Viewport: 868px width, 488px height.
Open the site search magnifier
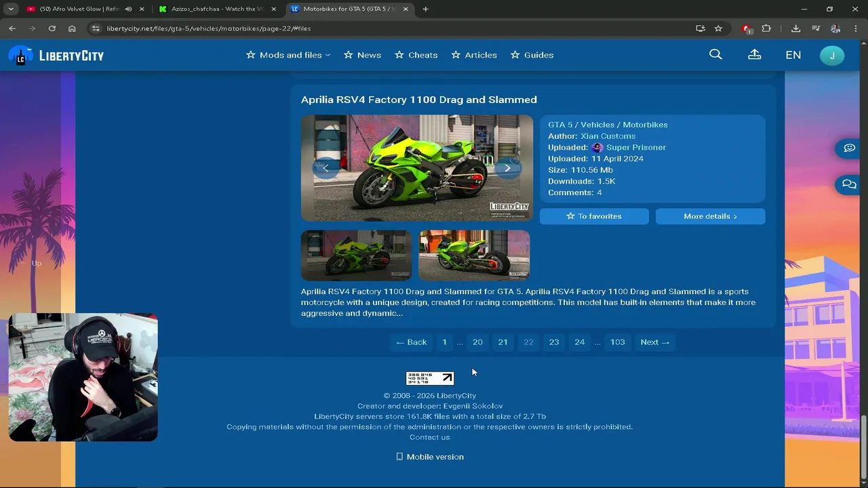click(x=715, y=55)
